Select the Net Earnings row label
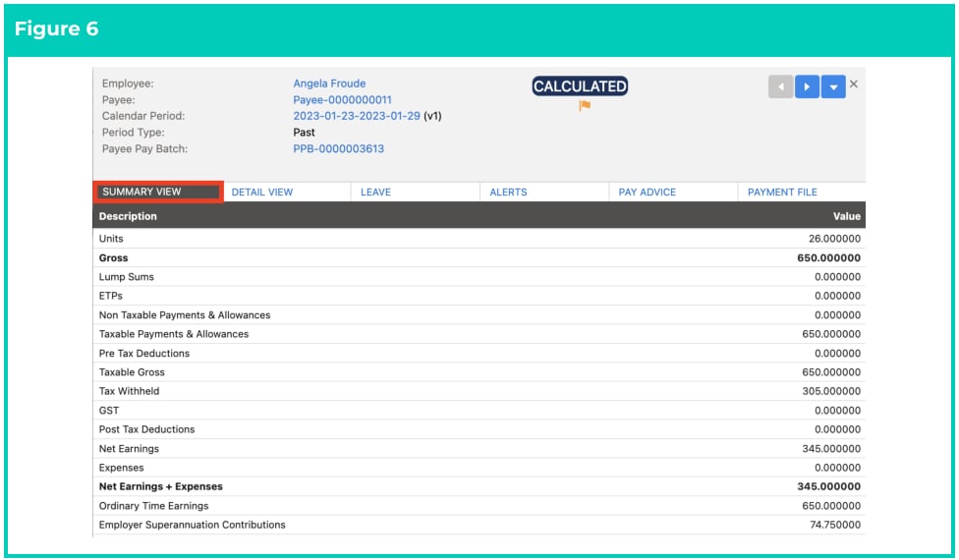The width and height of the screenshot is (959, 560). coord(129,449)
